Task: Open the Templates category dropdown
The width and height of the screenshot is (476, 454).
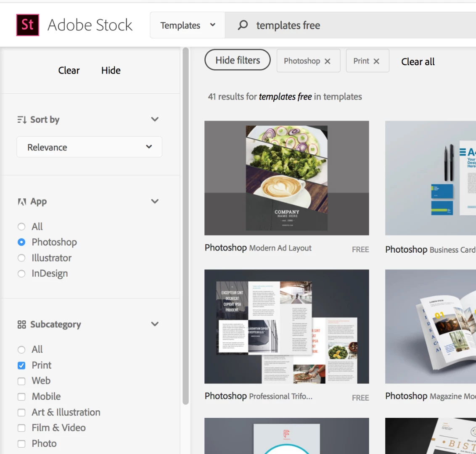Action: [187, 25]
